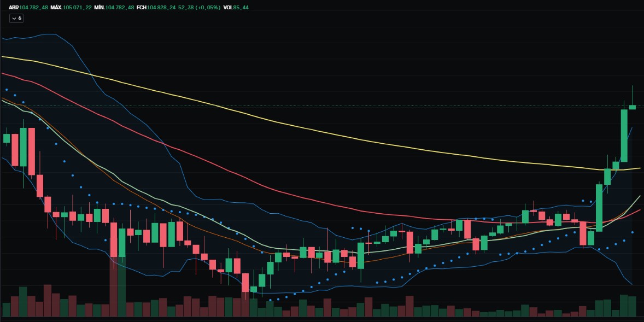The height and width of the screenshot is (322, 644).
Task: Click the ABR opening price value
Action: coord(33,8)
